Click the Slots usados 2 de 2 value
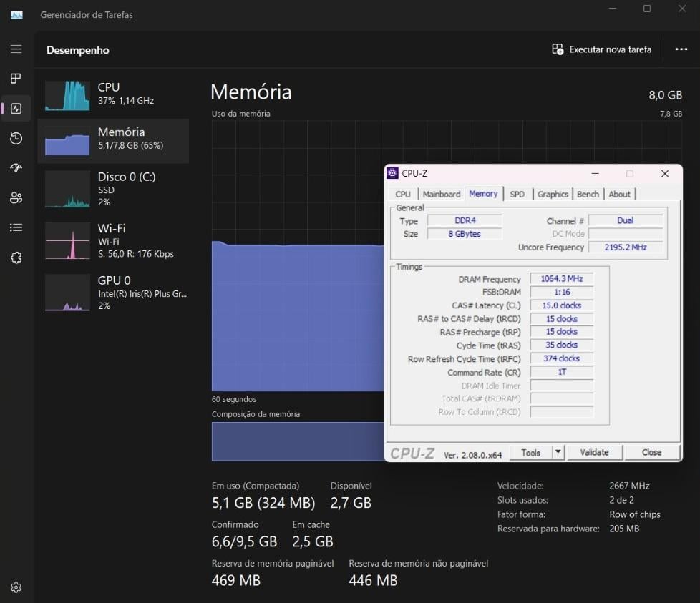Image resolution: width=700 pixels, height=603 pixels. point(621,500)
